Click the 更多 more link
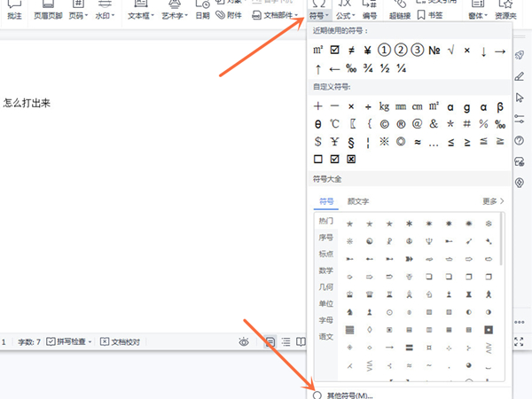 tap(492, 201)
